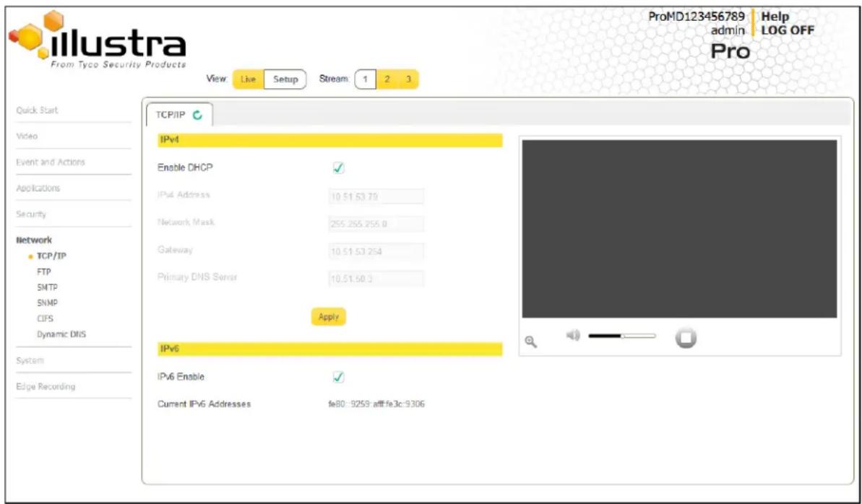Select Stream 3
This screenshot has height=504, width=862.
(x=408, y=79)
